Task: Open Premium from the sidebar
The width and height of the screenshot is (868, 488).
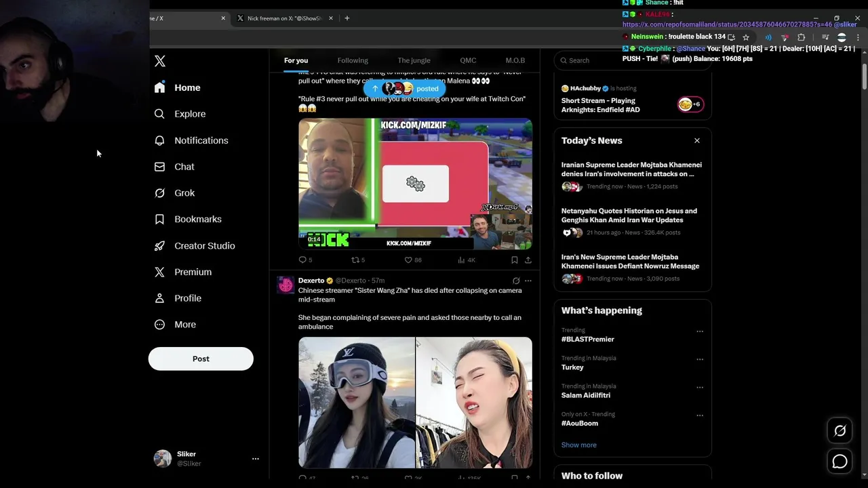Action: click(183, 272)
